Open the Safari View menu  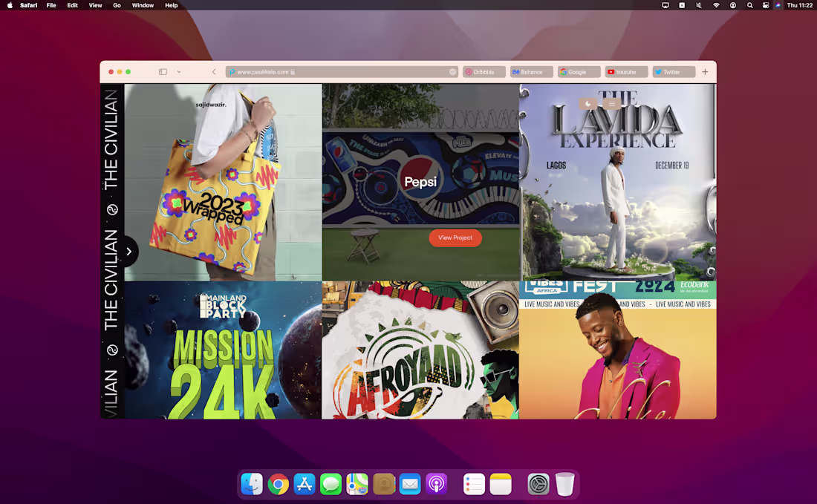click(95, 5)
